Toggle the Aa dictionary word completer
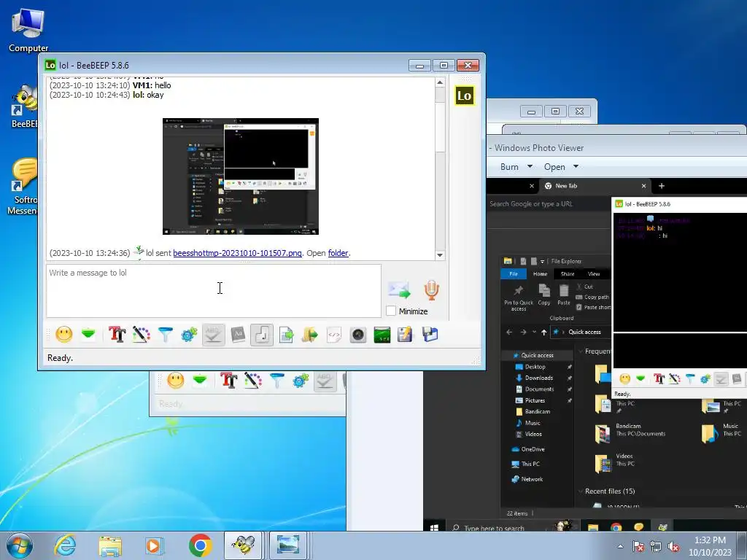Viewport: 747px width, 560px height. coord(238,334)
